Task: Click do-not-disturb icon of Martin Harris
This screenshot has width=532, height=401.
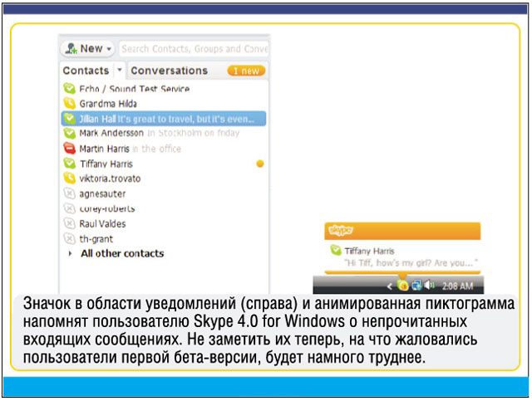Action: point(69,148)
